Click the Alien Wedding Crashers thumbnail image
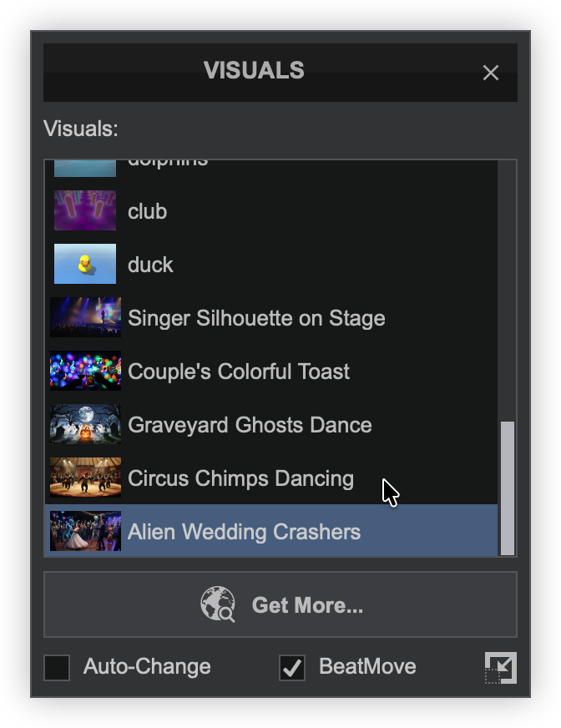 click(x=85, y=532)
